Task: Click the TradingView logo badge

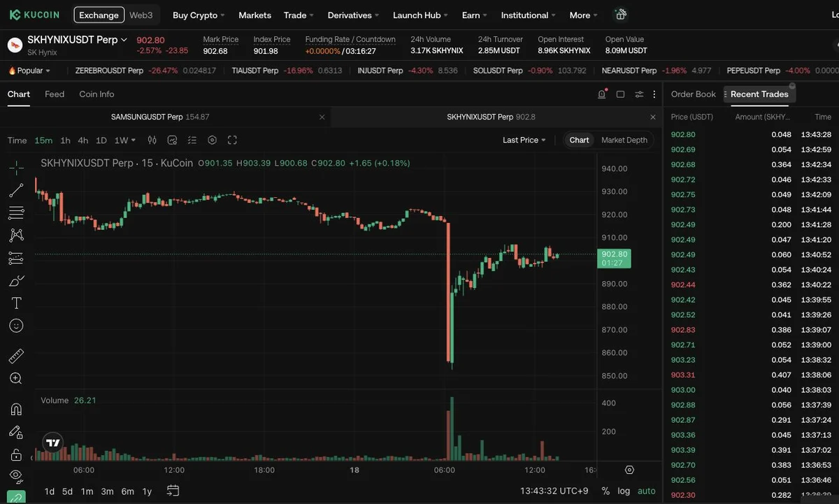Action: (53, 442)
